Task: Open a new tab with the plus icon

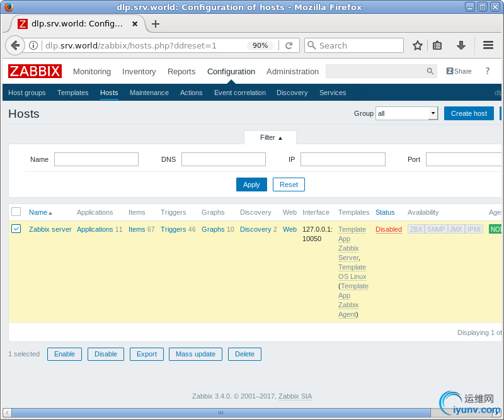Action: click(x=156, y=24)
